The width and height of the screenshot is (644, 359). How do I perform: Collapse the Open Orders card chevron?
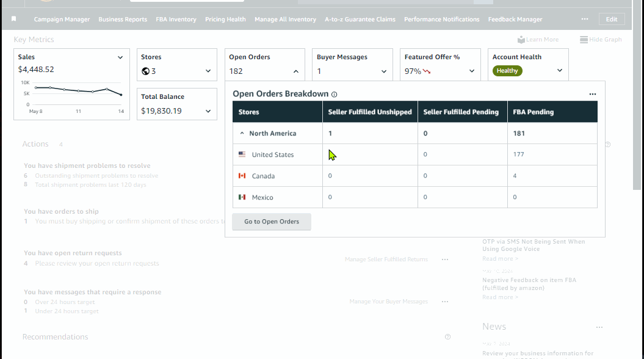pyautogui.click(x=295, y=71)
